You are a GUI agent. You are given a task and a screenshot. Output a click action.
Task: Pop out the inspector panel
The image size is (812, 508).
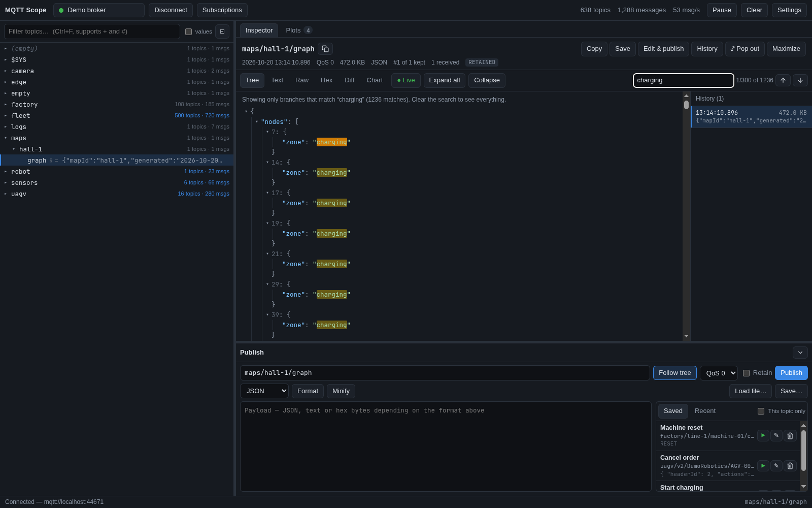click(745, 49)
